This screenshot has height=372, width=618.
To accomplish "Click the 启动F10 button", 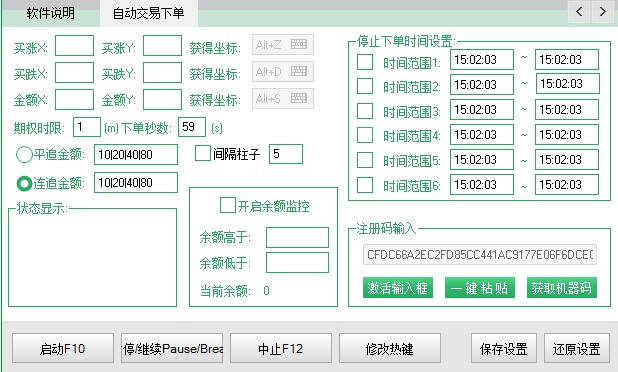I will 63,348.
